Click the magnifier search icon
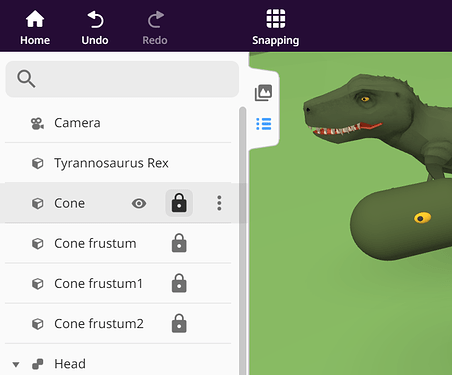The width and height of the screenshot is (452, 375). tap(26, 79)
